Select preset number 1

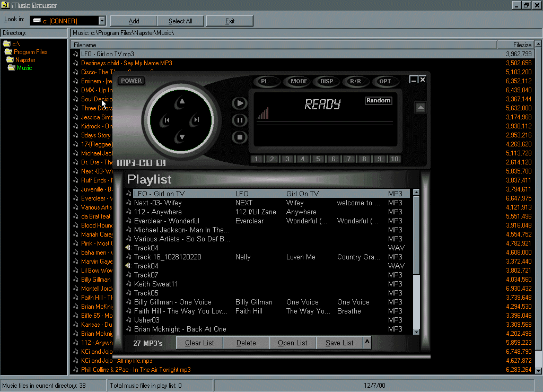[256, 159]
